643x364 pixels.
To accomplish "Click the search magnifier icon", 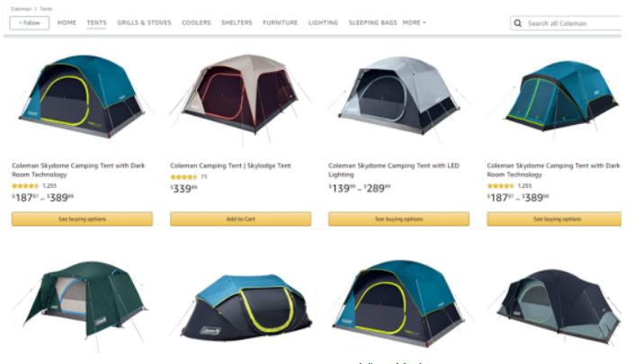I will click(518, 23).
